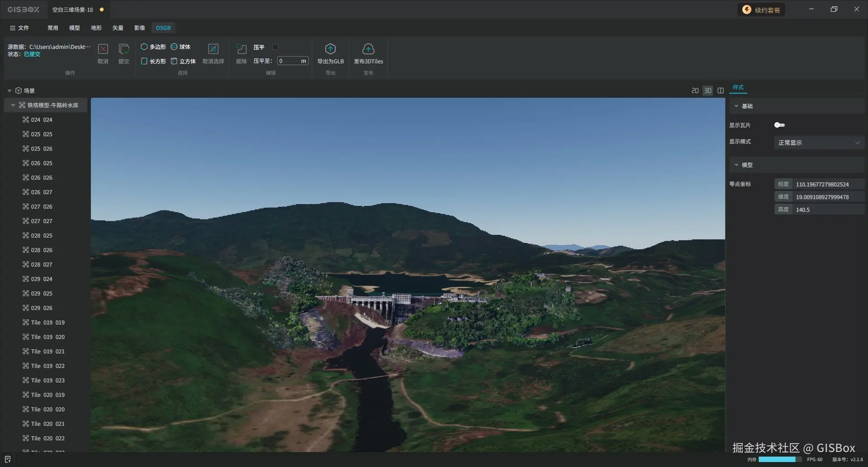868x467 pixels.
Task: Select tree row 026 026
Action: coord(46,177)
